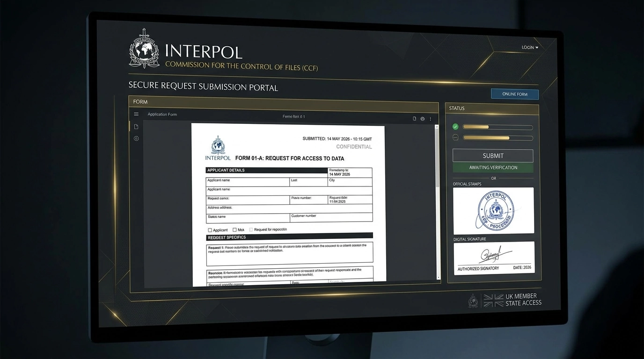Click the document icon in the viewer toolbar

coord(414,119)
